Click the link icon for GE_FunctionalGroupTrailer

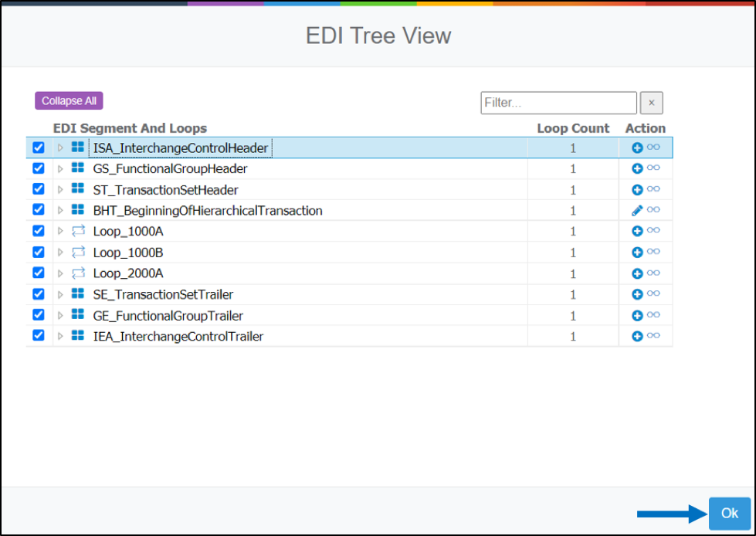point(653,315)
